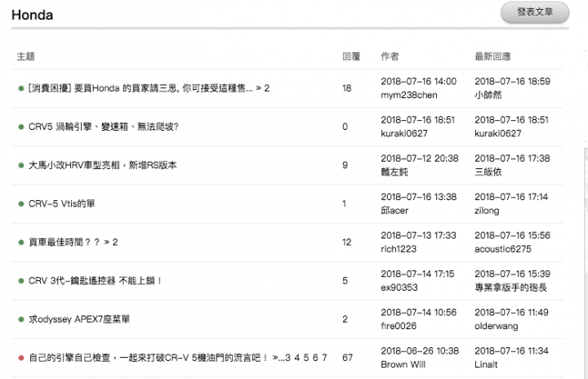The height and width of the screenshot is (379, 588).
Task: Open author profile rich1223
Action: (399, 249)
